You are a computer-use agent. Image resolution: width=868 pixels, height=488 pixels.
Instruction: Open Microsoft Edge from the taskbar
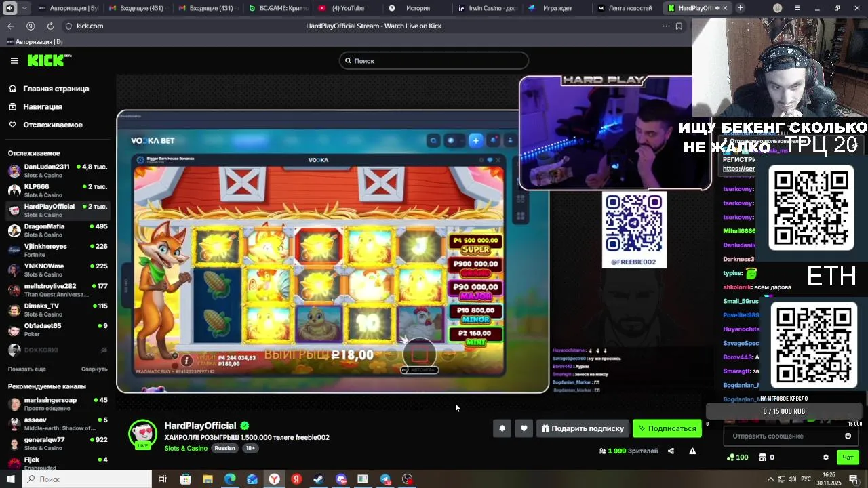point(230,479)
